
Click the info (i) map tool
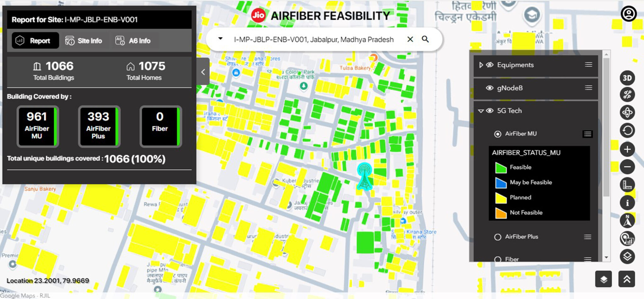[627, 203]
